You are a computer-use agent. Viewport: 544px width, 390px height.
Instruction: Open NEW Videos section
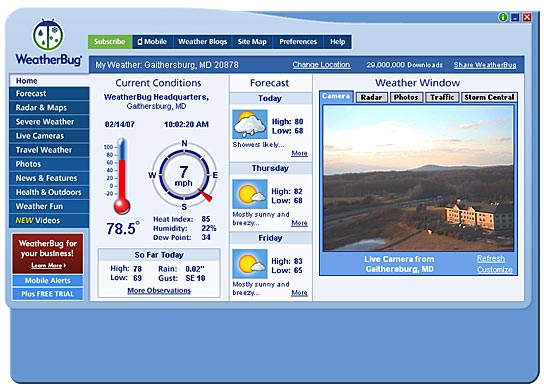click(49, 220)
